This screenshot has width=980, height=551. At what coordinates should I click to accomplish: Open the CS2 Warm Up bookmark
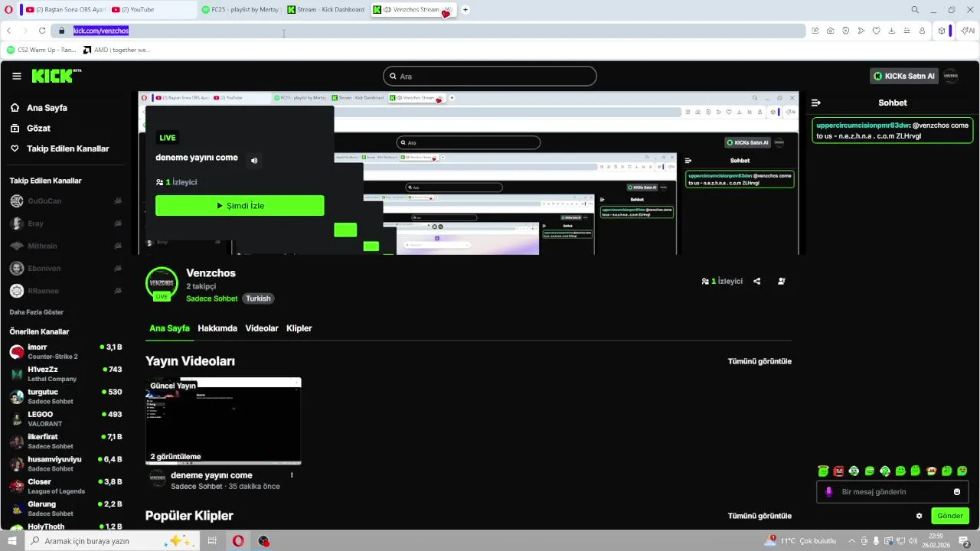[x=41, y=50]
